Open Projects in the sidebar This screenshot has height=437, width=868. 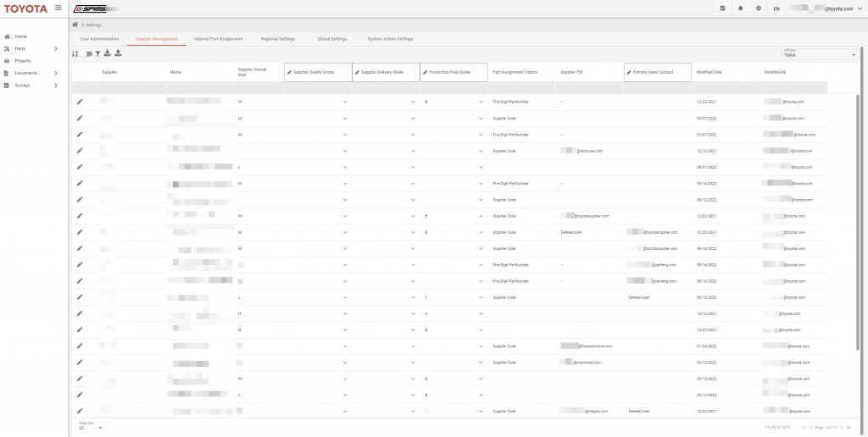tap(23, 61)
